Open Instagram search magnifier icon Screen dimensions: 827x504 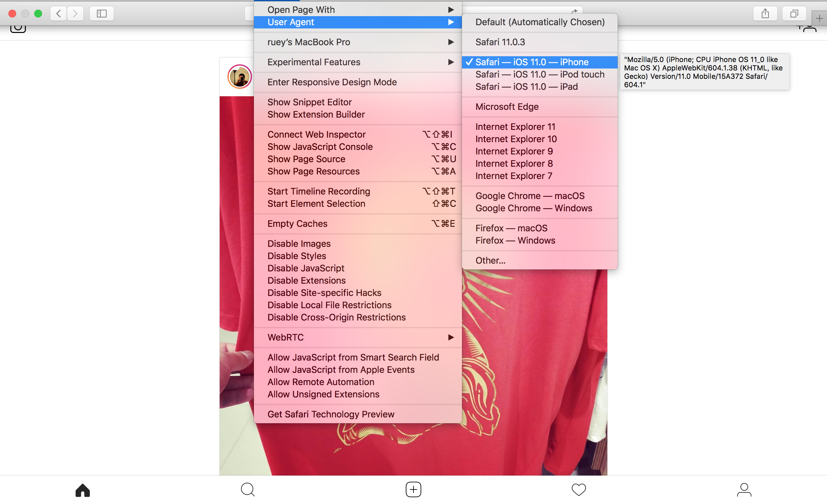248,490
